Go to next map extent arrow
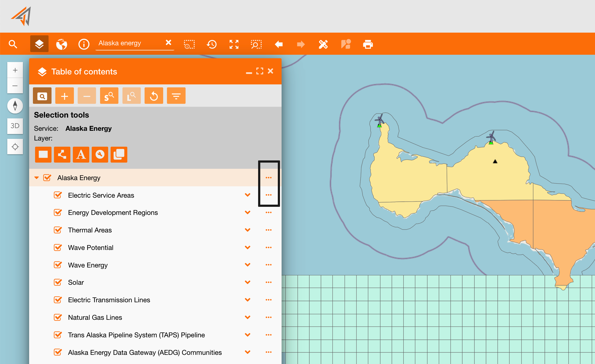This screenshot has width=595, height=364. point(301,44)
